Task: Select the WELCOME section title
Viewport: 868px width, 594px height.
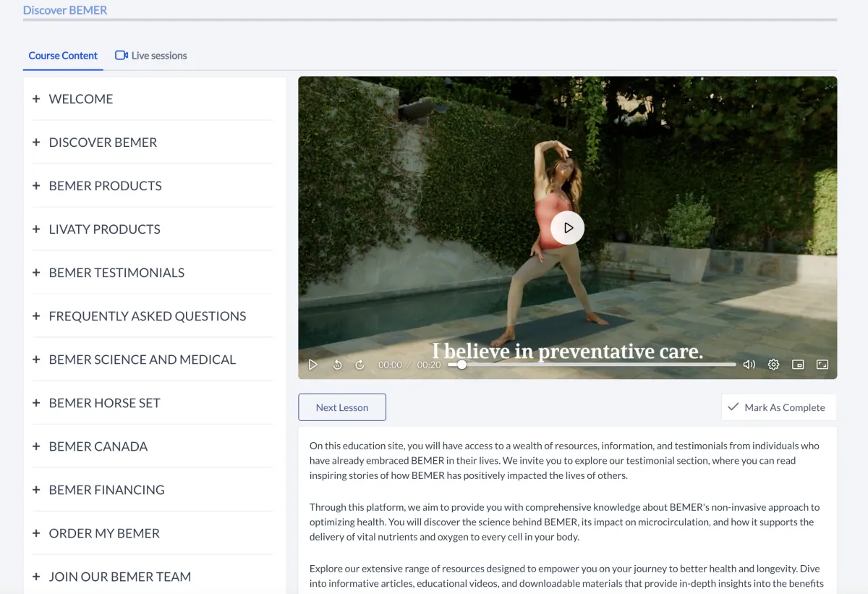Action: (81, 99)
